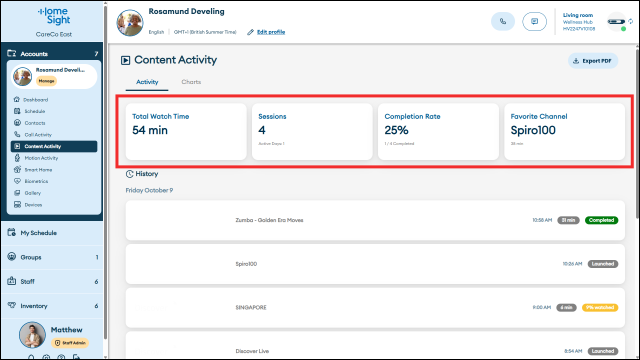Click the Call Activity phone icon
The width and height of the screenshot is (640, 360).
[x=17, y=134]
